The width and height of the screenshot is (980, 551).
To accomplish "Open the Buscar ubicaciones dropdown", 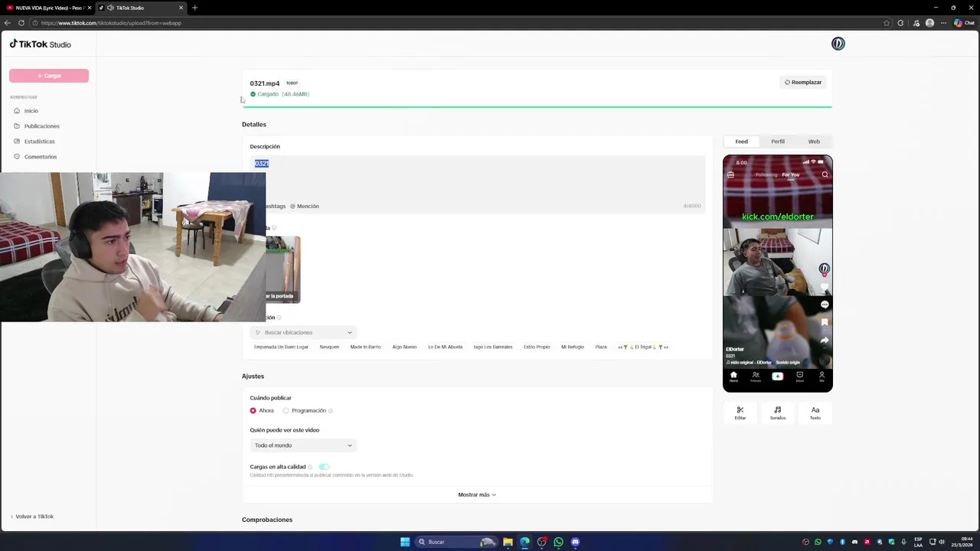I will pos(303,332).
